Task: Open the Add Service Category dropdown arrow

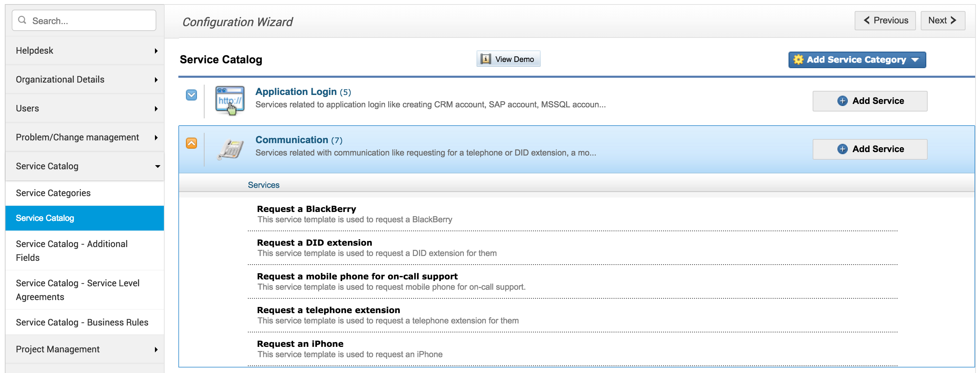Action: (x=915, y=60)
